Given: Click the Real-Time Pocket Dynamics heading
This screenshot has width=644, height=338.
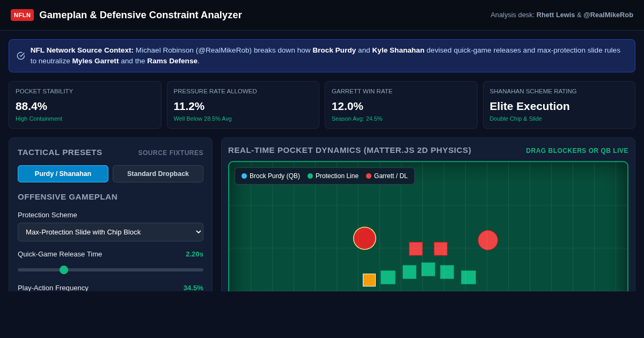Looking at the screenshot, I should click(x=349, y=150).
